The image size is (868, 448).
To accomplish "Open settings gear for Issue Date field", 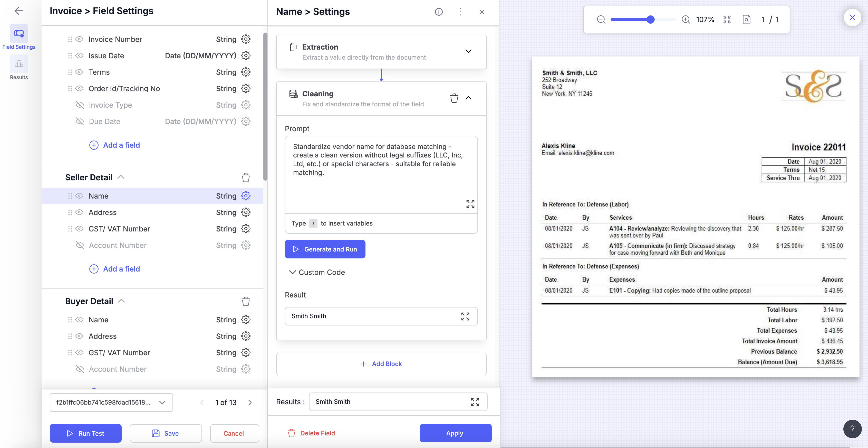I will [x=246, y=56].
